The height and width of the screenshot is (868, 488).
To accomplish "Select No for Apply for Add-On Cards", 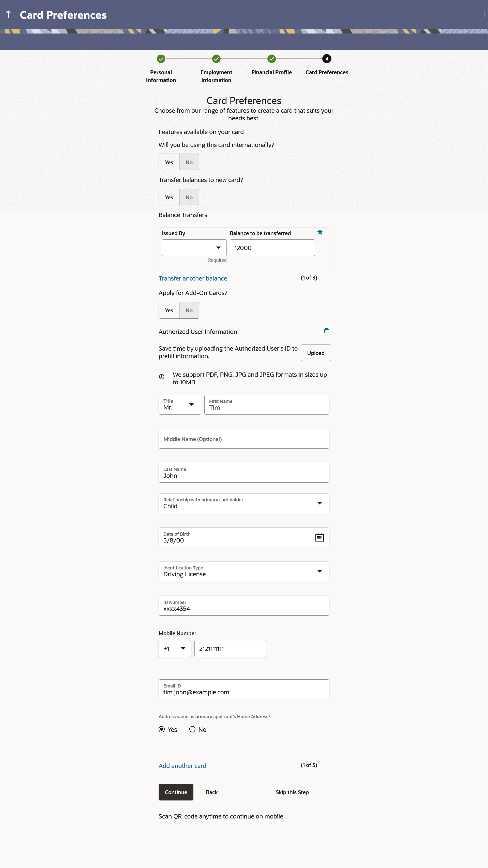I will (189, 310).
